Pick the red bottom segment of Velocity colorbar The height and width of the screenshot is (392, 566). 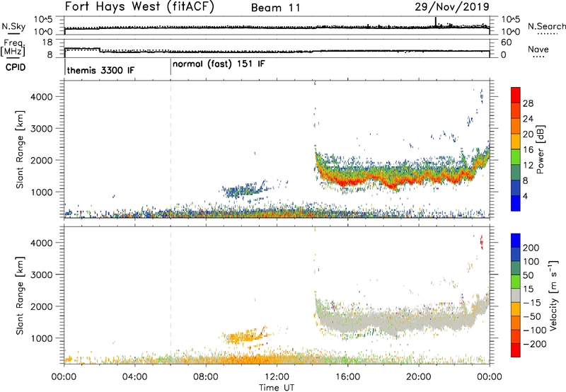coord(516,350)
